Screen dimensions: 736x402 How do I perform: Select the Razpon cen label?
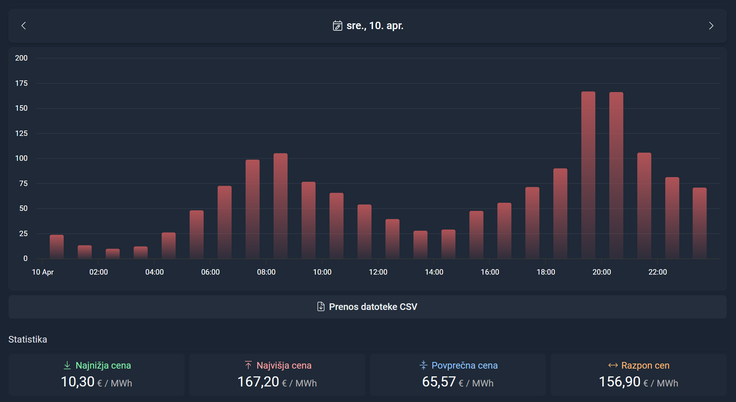click(645, 365)
